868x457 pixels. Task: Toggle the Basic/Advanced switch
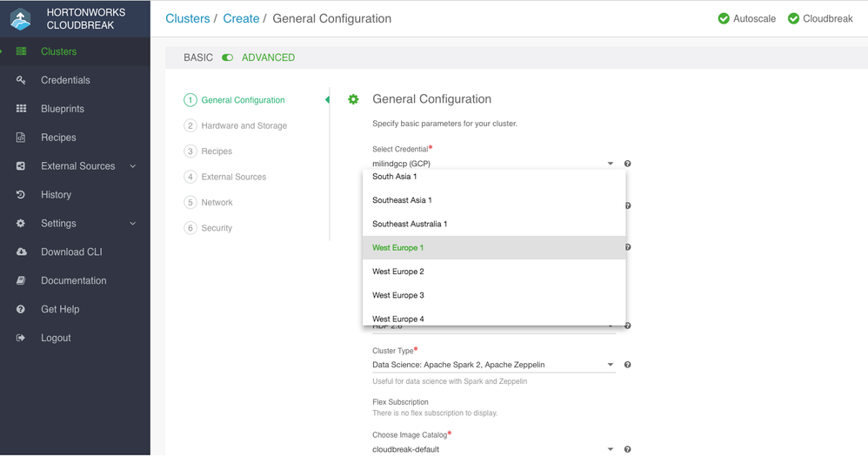pyautogui.click(x=227, y=57)
